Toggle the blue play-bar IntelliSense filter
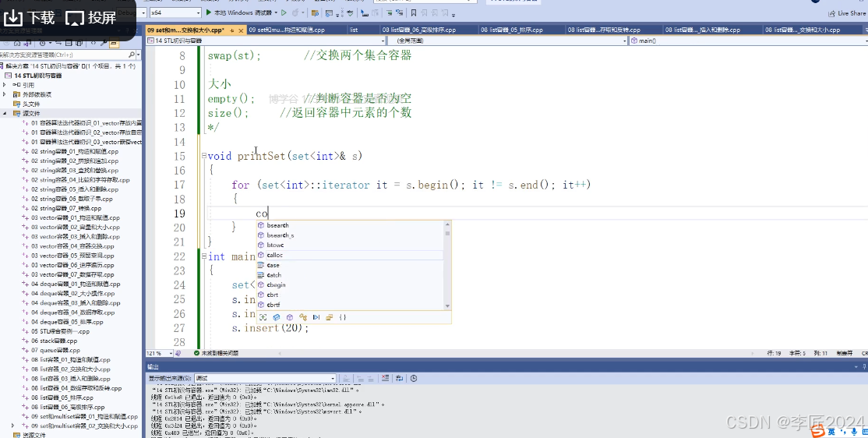868x438 pixels. pos(316,317)
